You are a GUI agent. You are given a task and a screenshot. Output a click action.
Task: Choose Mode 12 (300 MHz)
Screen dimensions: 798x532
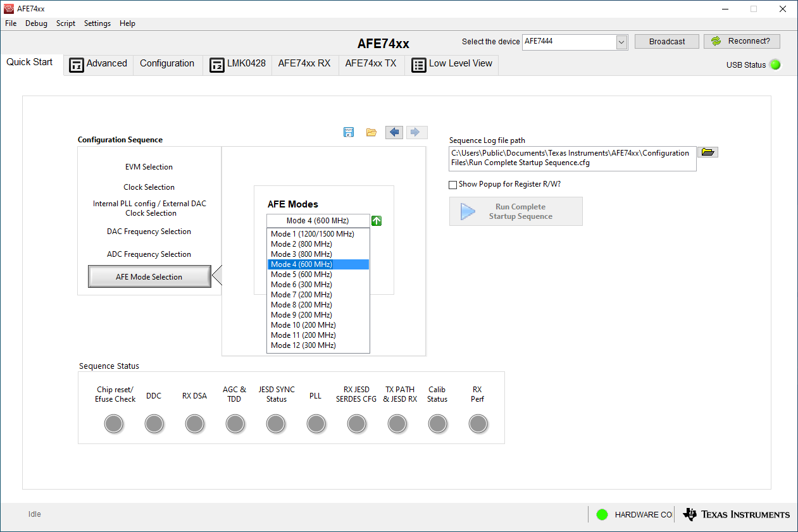(318, 345)
